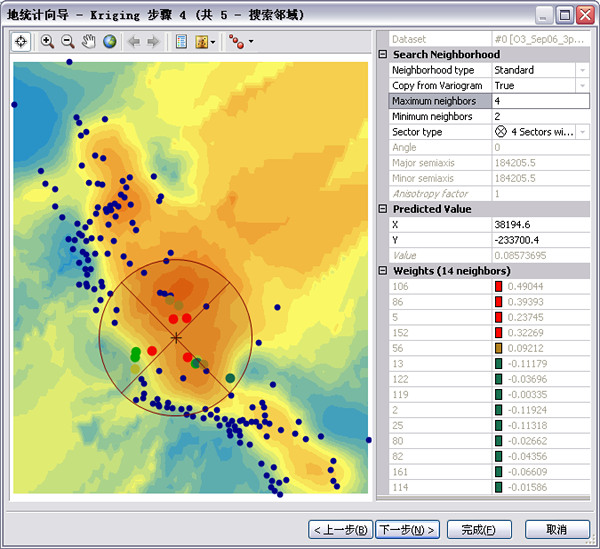Select the identify value crosshair tool

[21, 42]
